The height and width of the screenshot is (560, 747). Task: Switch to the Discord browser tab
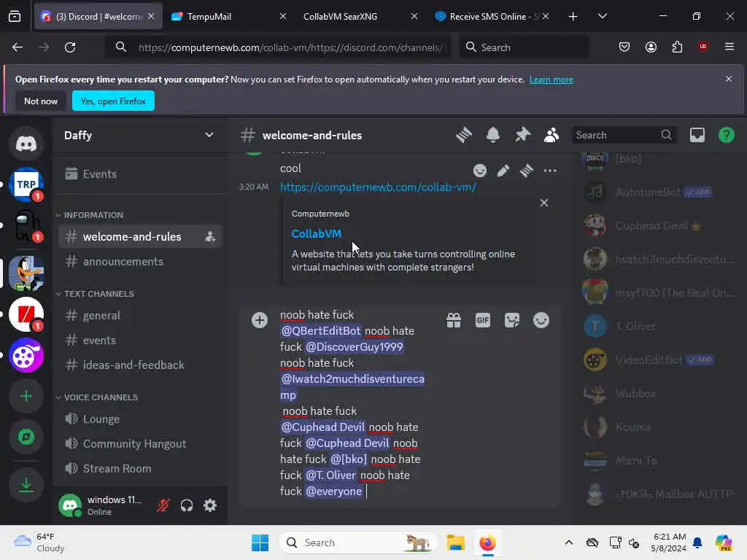coord(98,16)
